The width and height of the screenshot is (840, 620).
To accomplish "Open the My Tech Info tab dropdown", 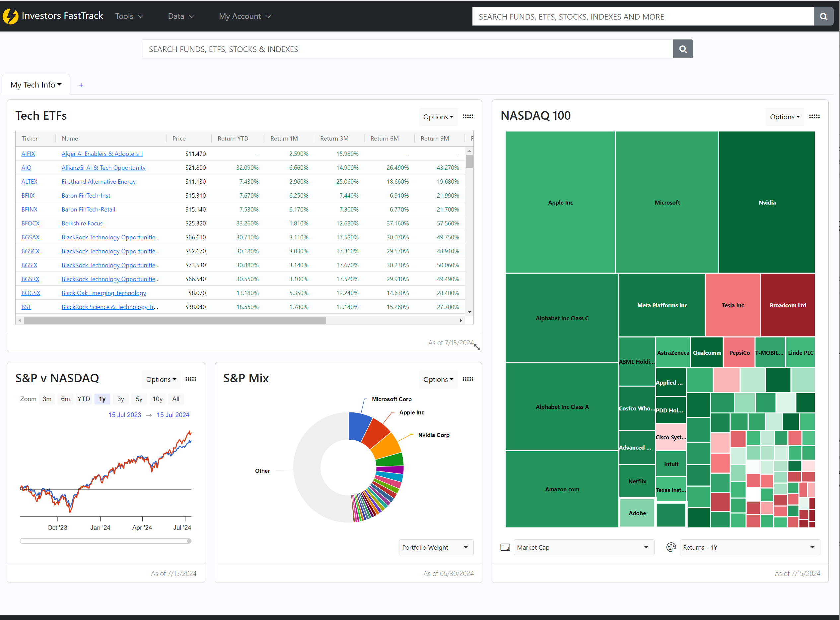I will [36, 85].
